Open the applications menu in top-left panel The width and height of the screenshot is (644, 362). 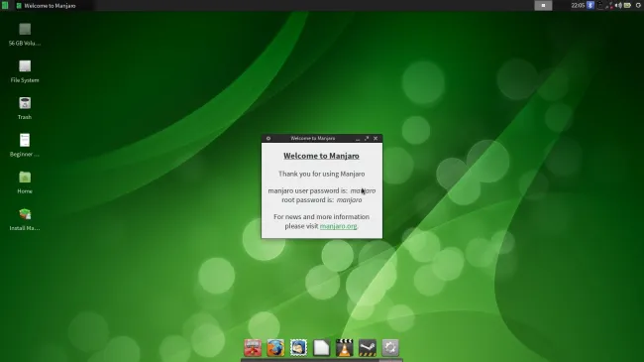tap(5, 5)
